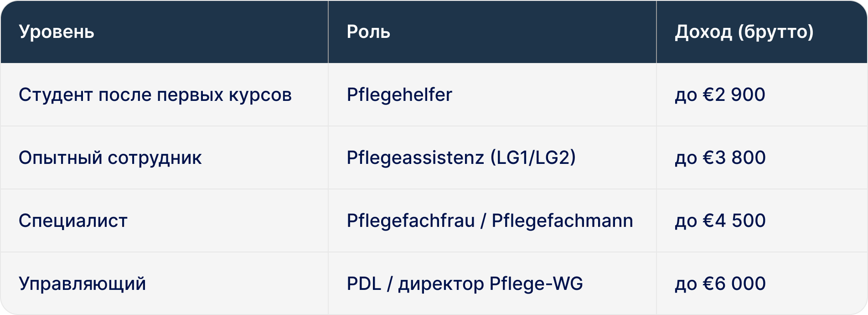Select the "до €6 000" income cell
The width and height of the screenshot is (868, 315).
tap(720, 284)
